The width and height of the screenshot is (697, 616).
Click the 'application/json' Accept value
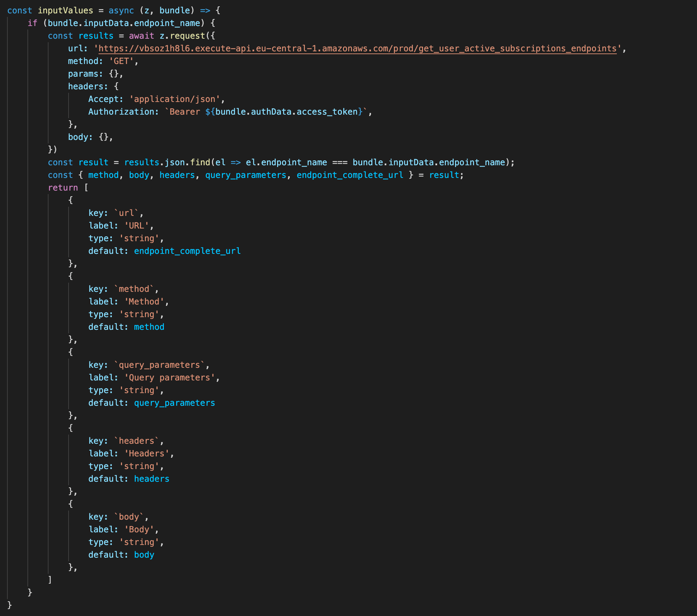(174, 99)
